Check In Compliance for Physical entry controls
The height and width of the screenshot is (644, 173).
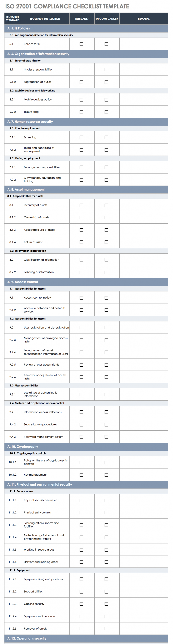[106, 513]
